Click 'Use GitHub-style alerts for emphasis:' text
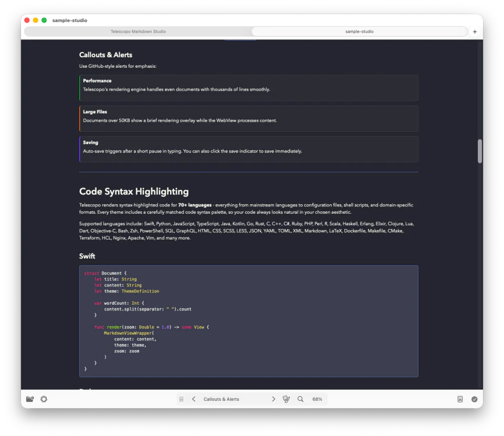This screenshot has width=504, height=436. point(118,66)
